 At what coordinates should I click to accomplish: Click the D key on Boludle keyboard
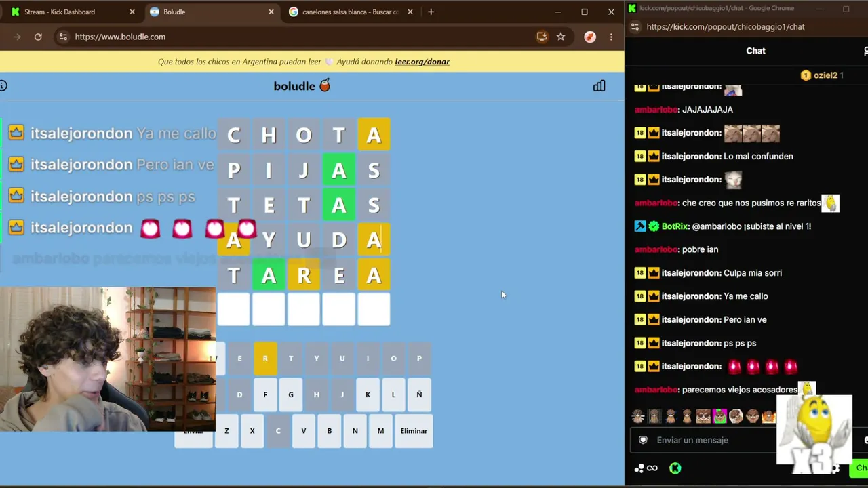239,394
